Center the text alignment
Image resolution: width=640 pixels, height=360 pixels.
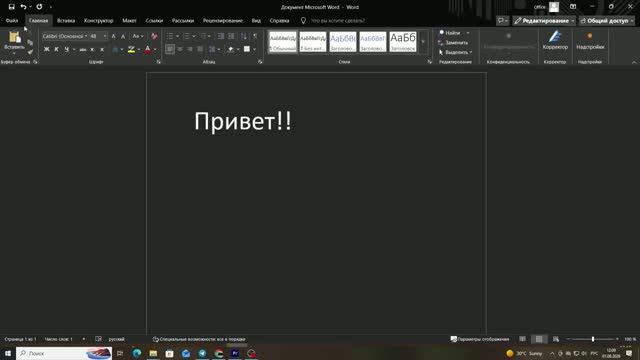pos(180,49)
